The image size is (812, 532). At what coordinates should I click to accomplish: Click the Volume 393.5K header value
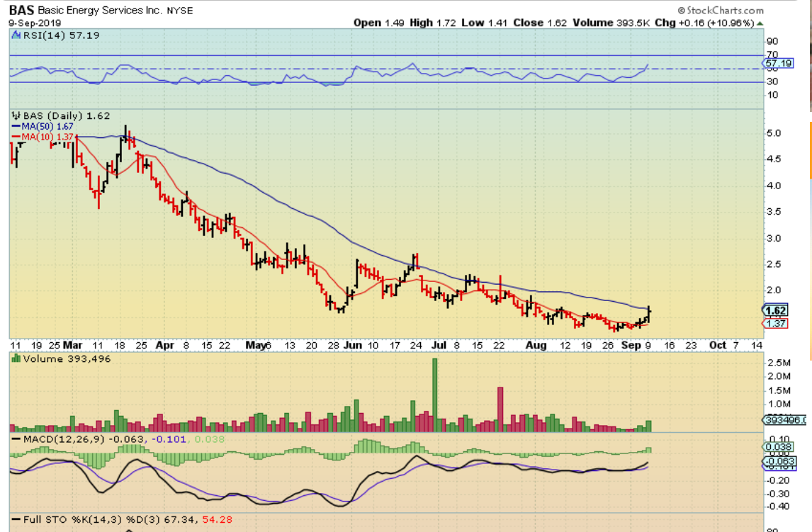coord(611,23)
